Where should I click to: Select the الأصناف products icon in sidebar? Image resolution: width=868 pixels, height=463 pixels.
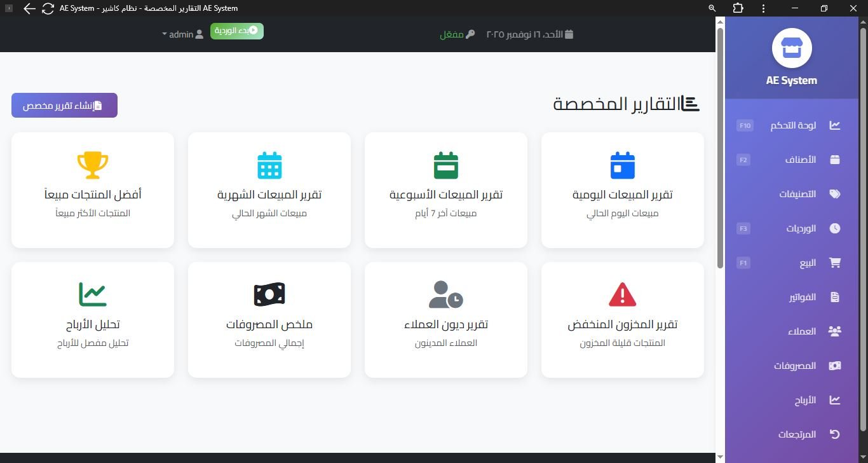[835, 160]
